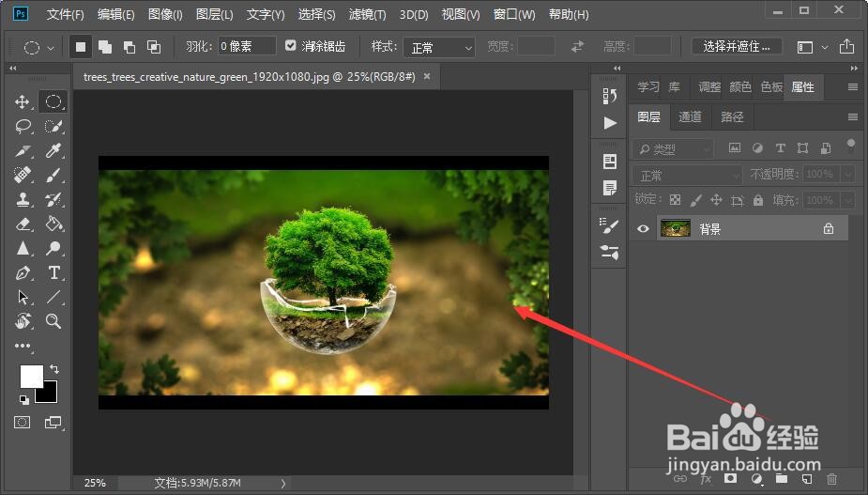Toggle layer filtering on/off switch
This screenshot has height=495, width=868.
coord(851,146)
